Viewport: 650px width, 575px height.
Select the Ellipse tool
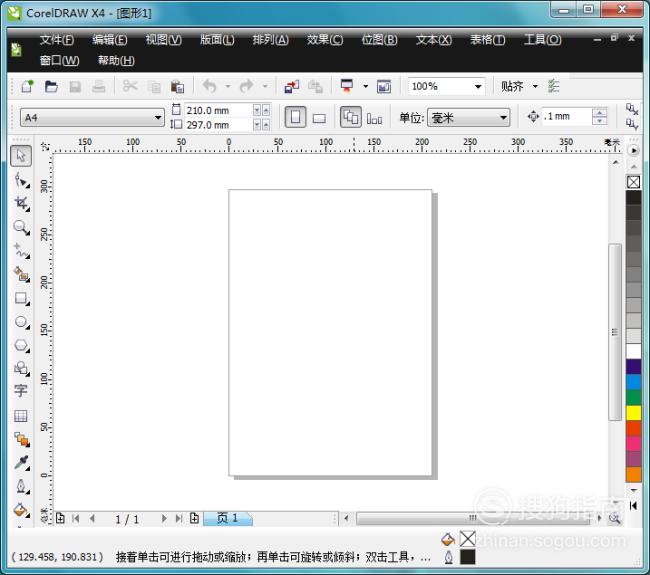(21, 322)
